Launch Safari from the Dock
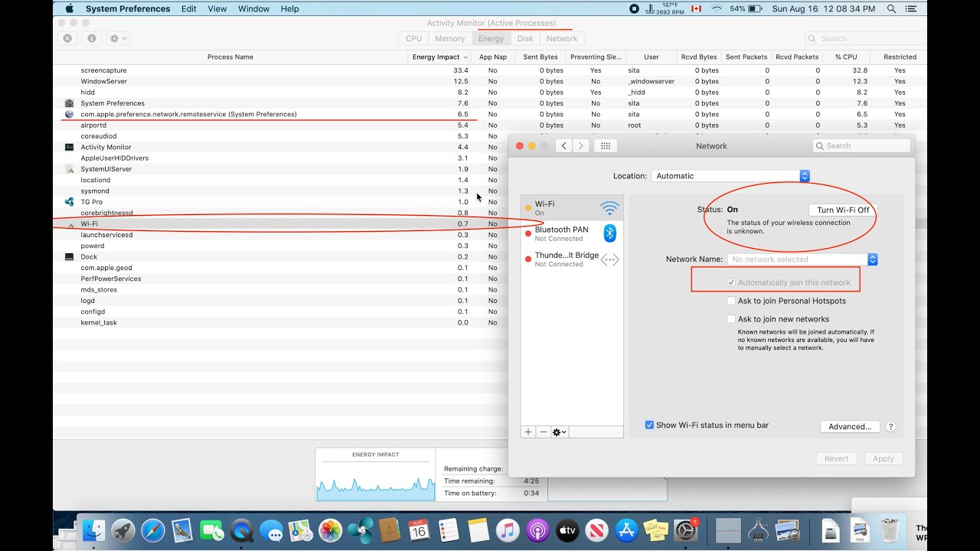 pyautogui.click(x=153, y=530)
